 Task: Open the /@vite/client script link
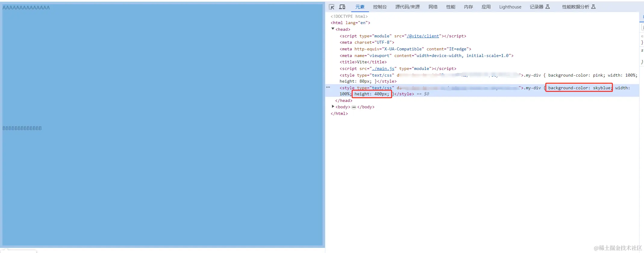pos(423,36)
